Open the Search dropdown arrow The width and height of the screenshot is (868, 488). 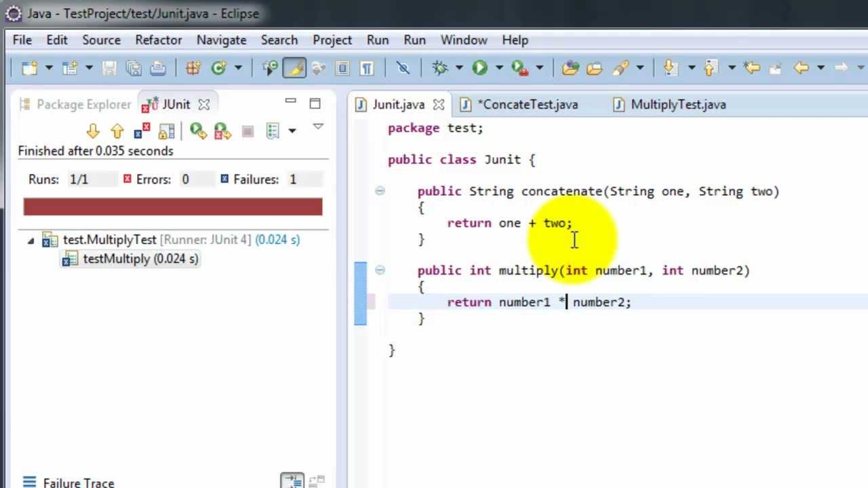tap(639, 68)
